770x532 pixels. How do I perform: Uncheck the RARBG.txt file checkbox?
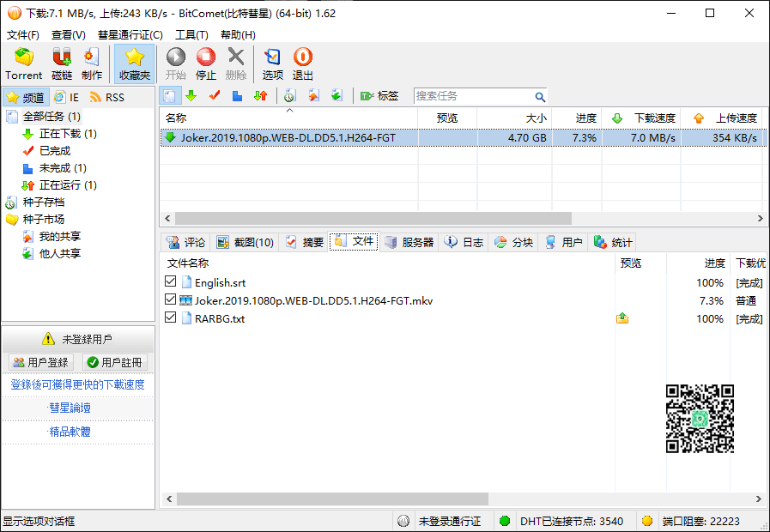(x=171, y=317)
